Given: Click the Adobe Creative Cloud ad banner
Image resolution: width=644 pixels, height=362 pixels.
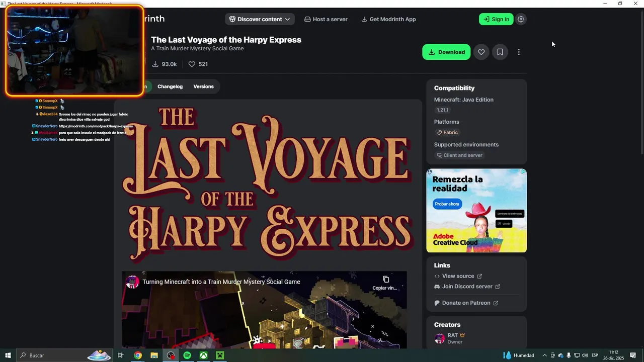Looking at the screenshot, I should [476, 210].
